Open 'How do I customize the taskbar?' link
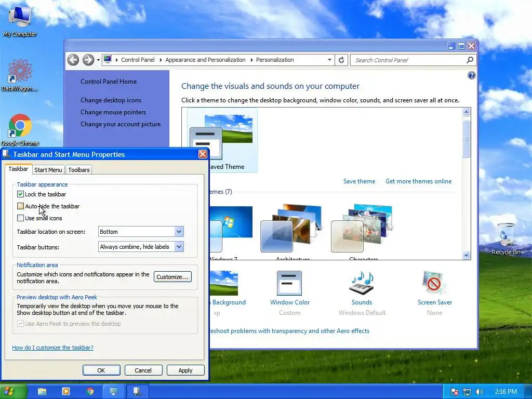The height and width of the screenshot is (399, 532). tap(52, 348)
